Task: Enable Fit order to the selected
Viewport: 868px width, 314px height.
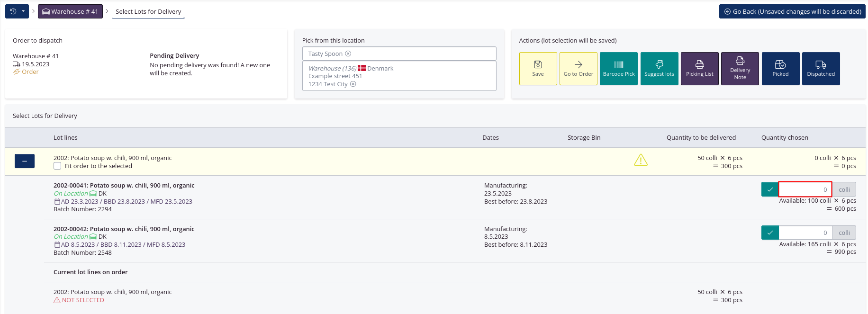Action: click(57, 166)
